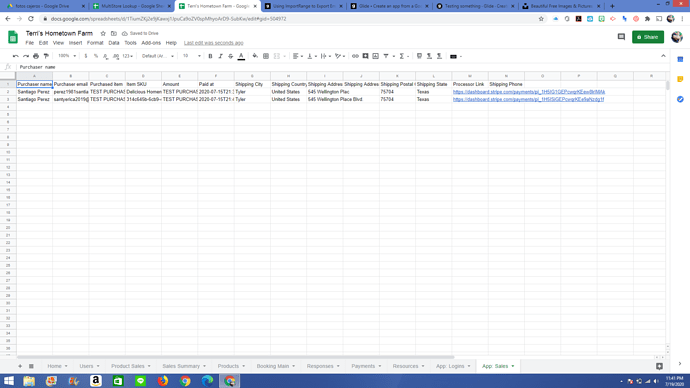
Task: Open Google Calendar side panel icon
Action: tap(680, 59)
